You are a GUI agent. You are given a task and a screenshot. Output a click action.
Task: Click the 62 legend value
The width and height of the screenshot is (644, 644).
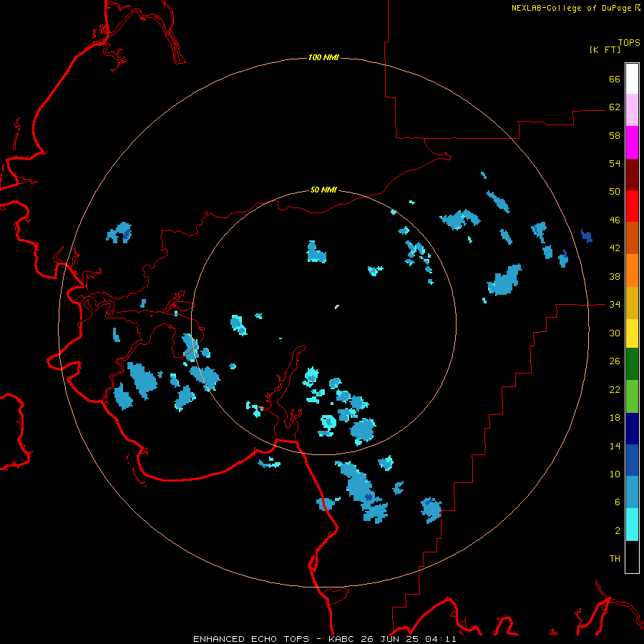(615, 107)
